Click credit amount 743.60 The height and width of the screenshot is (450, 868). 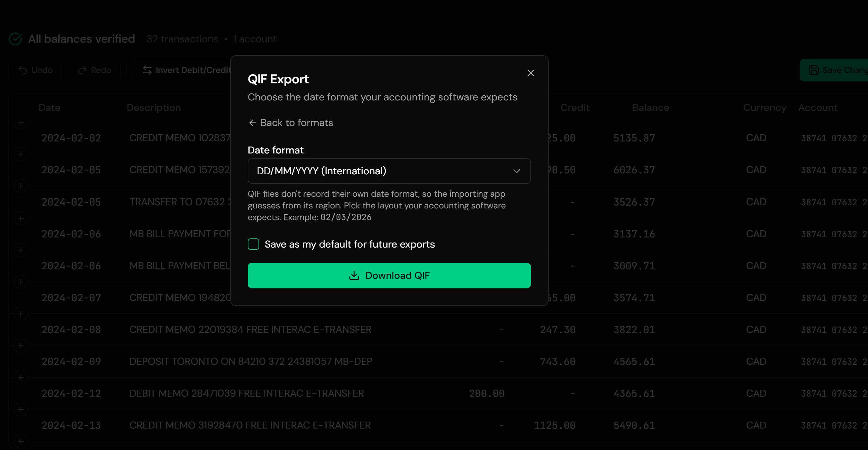[558, 361]
